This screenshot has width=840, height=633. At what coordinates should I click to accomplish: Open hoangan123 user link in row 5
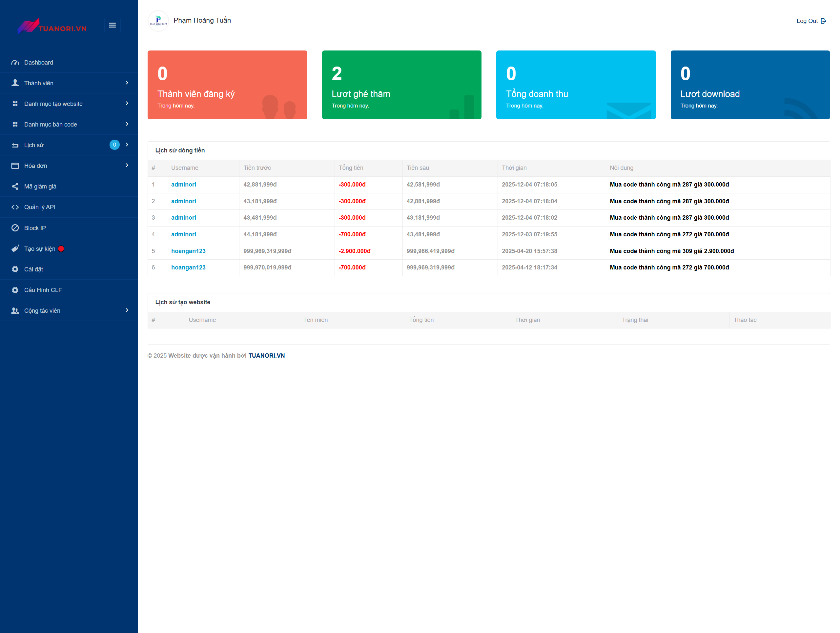pos(188,251)
